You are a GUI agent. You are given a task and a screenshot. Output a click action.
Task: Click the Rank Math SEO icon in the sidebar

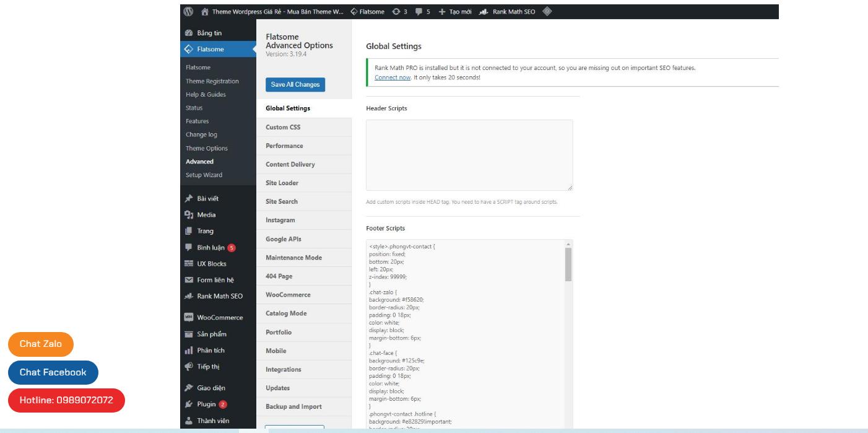(190, 295)
